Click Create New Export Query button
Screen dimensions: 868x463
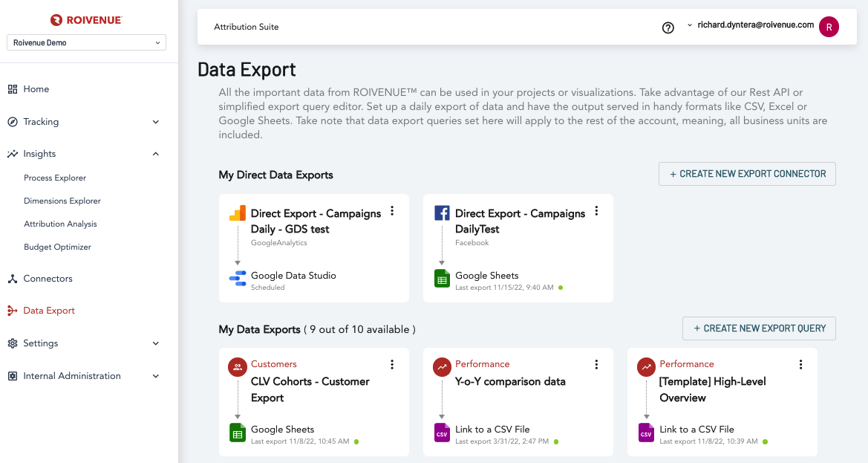(759, 328)
